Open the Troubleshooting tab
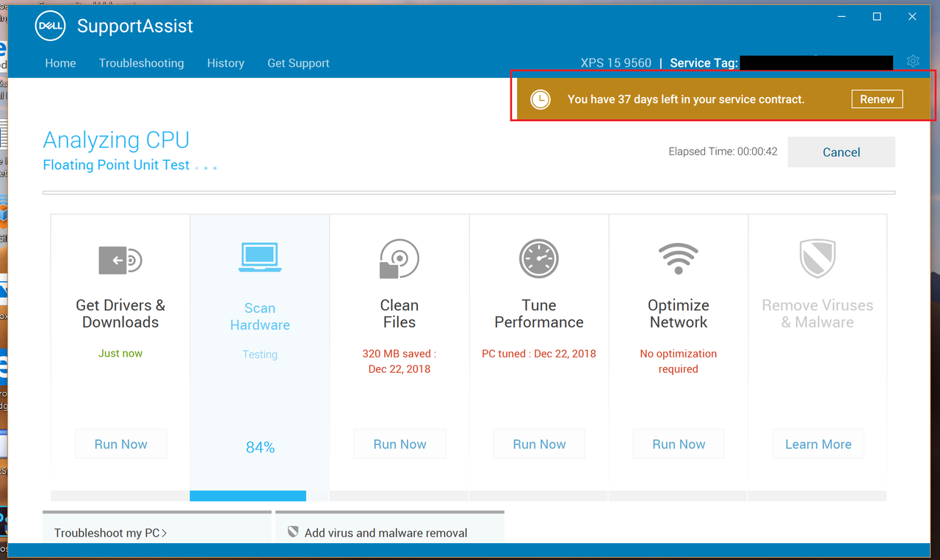 [142, 63]
